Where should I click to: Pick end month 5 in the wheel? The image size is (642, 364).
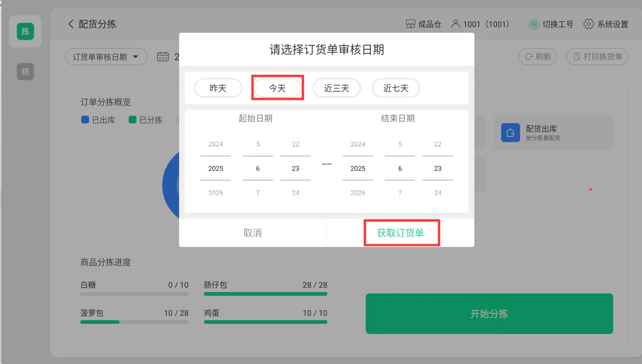coord(400,144)
